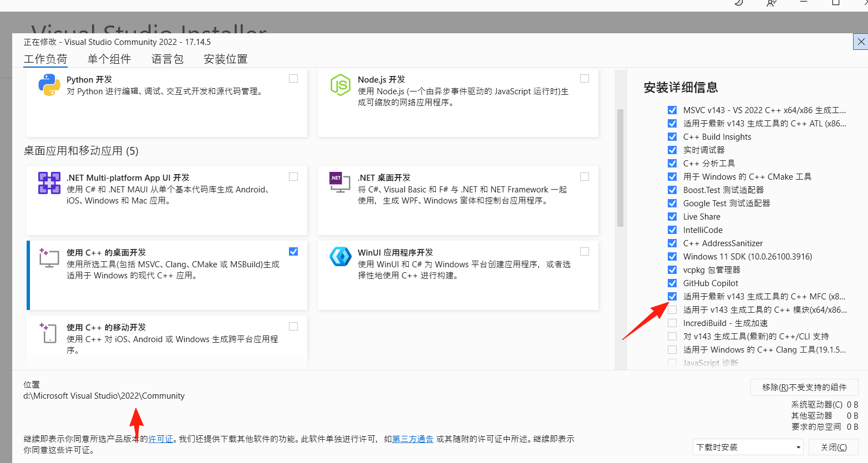868x463 pixels.
Task: Click the Node.js development icon
Action: (x=340, y=85)
